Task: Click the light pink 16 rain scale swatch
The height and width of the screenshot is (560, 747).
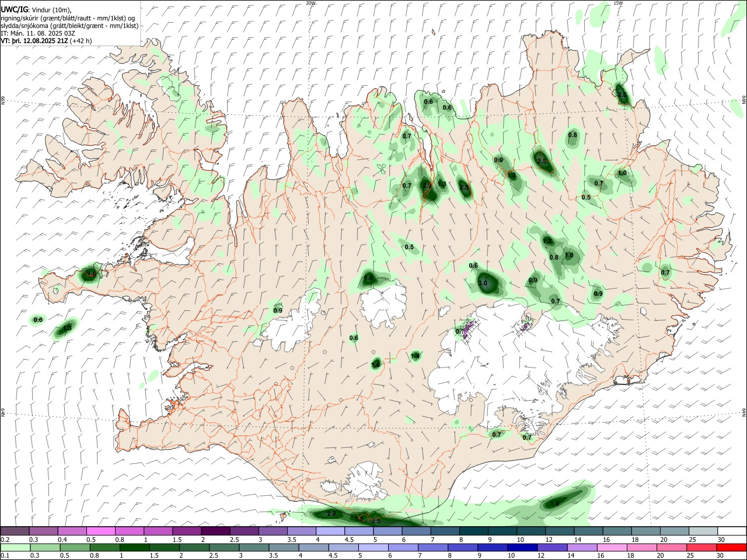Action: pos(612,547)
